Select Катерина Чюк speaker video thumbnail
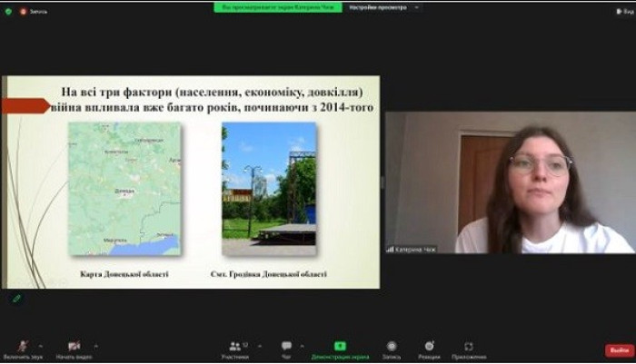The height and width of the screenshot is (364, 636). pyautogui.click(x=509, y=182)
